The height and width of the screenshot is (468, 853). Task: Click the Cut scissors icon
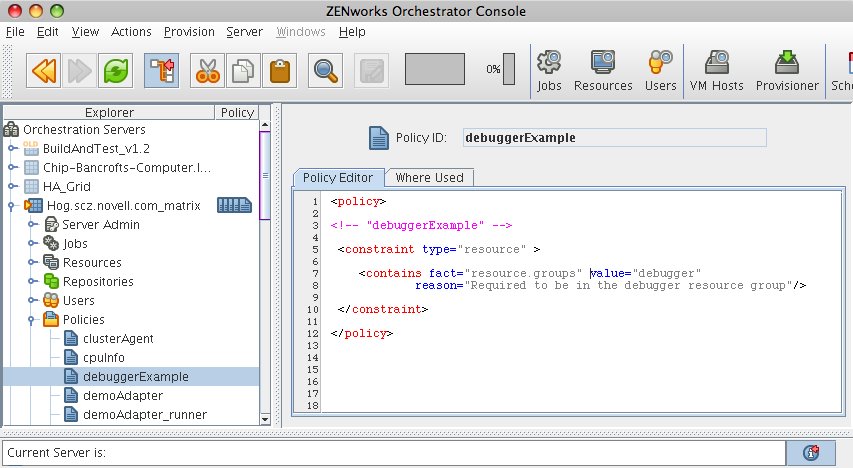[207, 70]
